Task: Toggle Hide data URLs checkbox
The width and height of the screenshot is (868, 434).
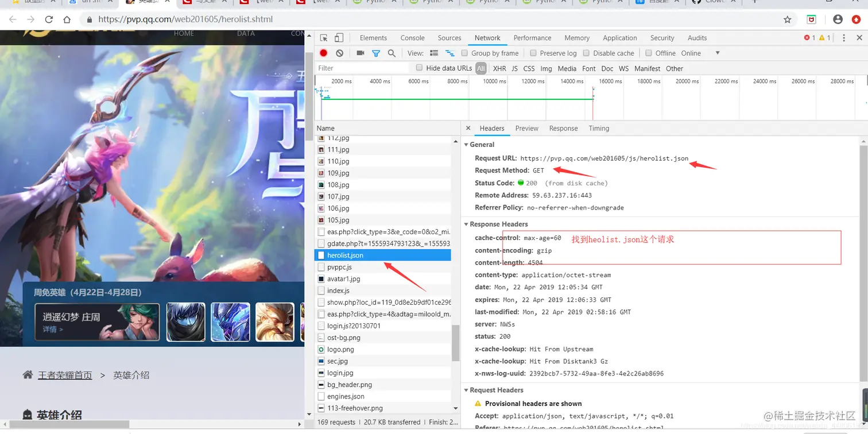Action: point(419,68)
